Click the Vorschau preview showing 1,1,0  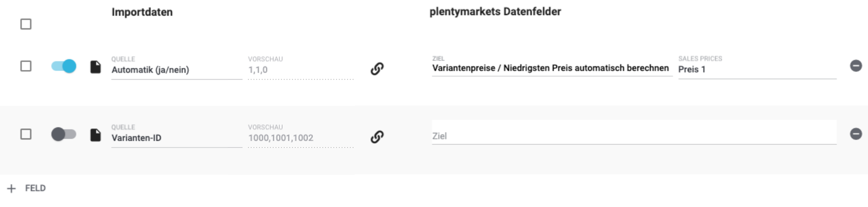click(300, 70)
